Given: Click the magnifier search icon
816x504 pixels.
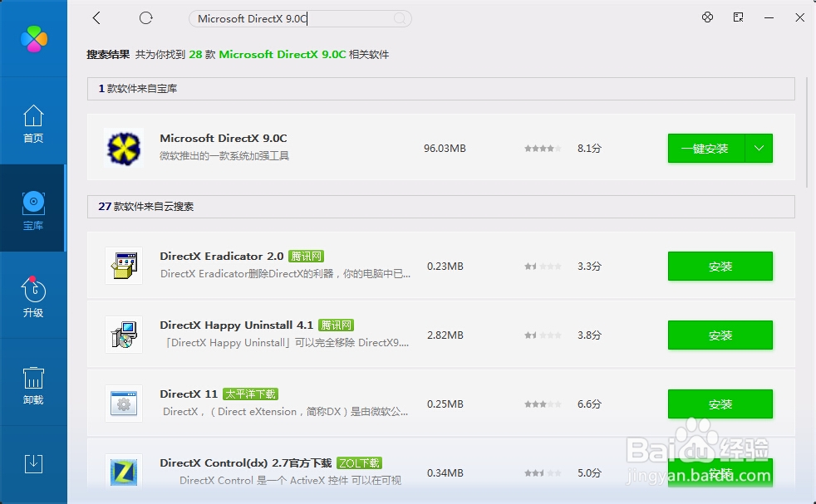Looking at the screenshot, I should 400,19.
